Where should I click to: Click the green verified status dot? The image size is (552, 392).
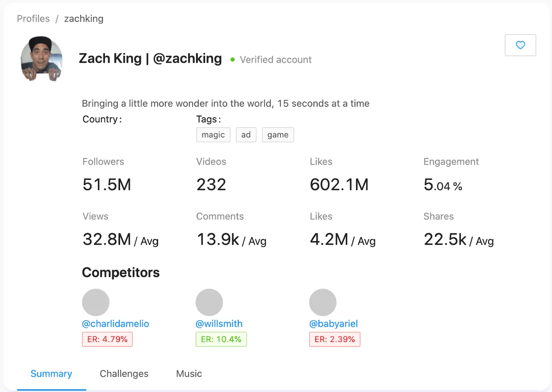[x=232, y=60]
